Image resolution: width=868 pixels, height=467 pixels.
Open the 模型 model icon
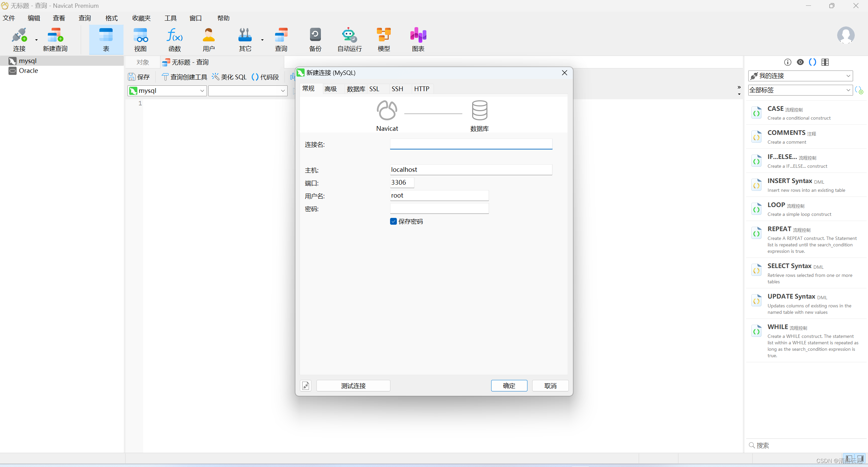(384, 40)
